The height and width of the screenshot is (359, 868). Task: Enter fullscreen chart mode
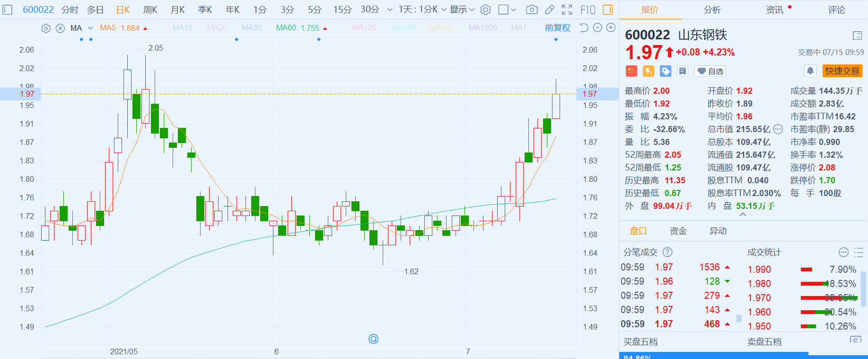click(567, 9)
